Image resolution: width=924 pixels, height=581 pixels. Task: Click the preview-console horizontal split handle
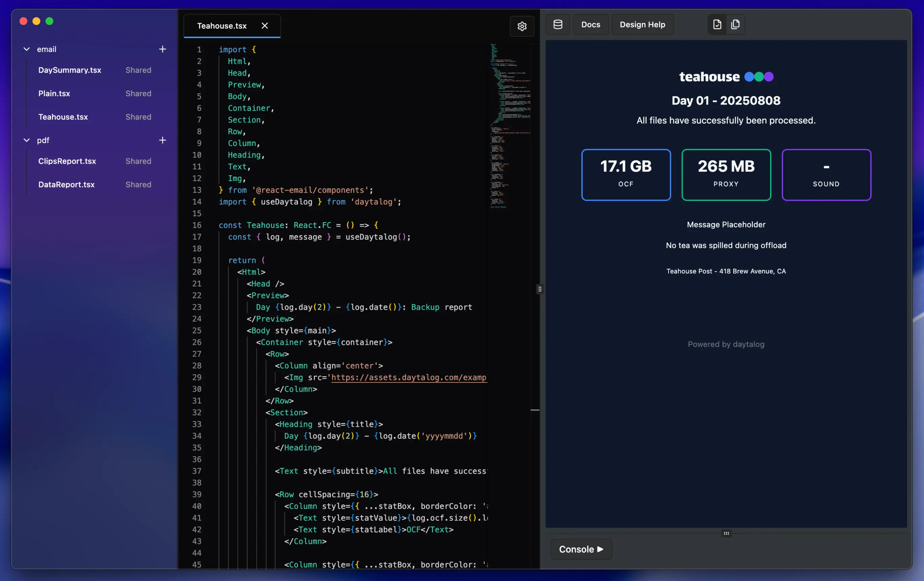(x=726, y=533)
